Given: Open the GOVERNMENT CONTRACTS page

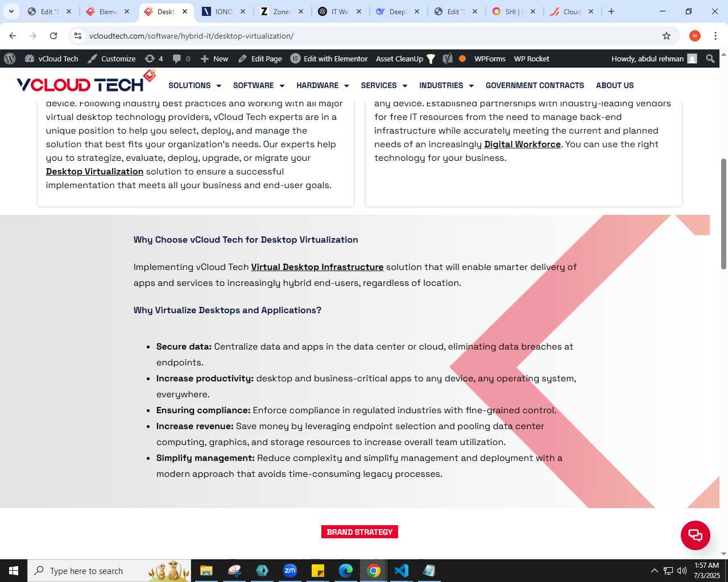Looking at the screenshot, I should 535,85.
